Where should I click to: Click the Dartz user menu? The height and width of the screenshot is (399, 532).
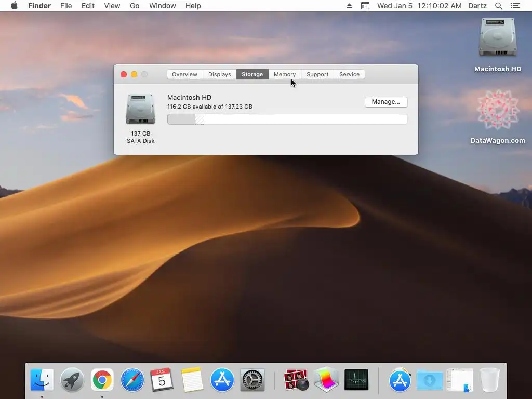[477, 6]
